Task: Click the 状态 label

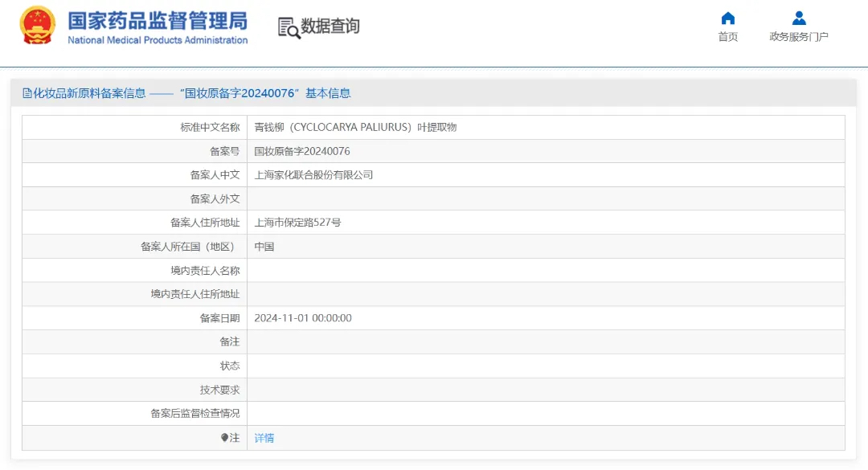Action: 230,366
